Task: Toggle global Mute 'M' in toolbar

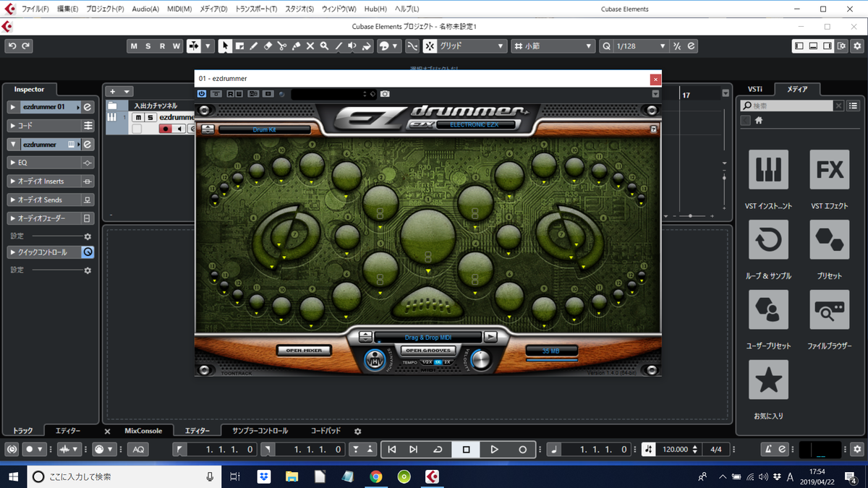Action: click(135, 46)
